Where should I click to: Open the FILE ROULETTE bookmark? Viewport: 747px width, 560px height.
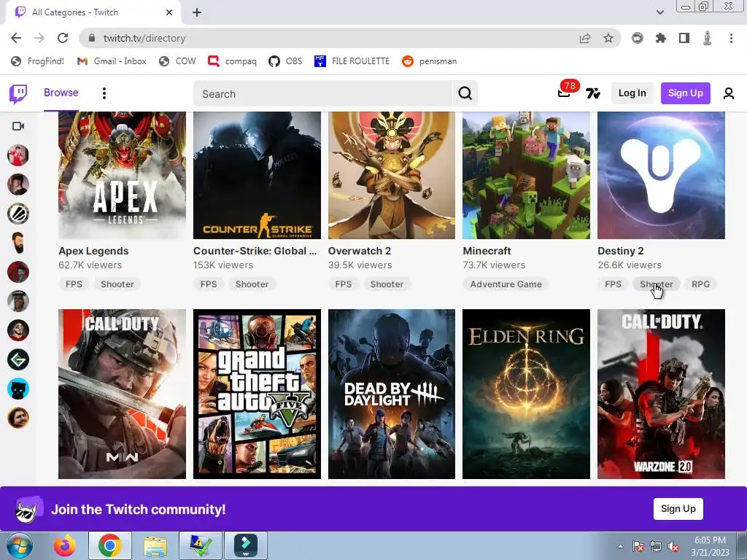[352, 61]
